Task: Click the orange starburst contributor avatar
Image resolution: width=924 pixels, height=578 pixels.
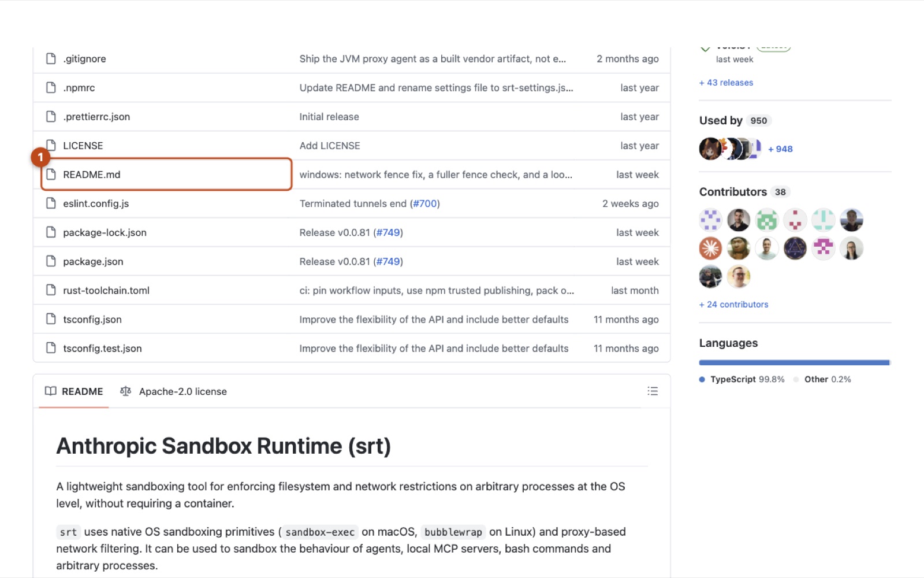Action: tap(710, 249)
